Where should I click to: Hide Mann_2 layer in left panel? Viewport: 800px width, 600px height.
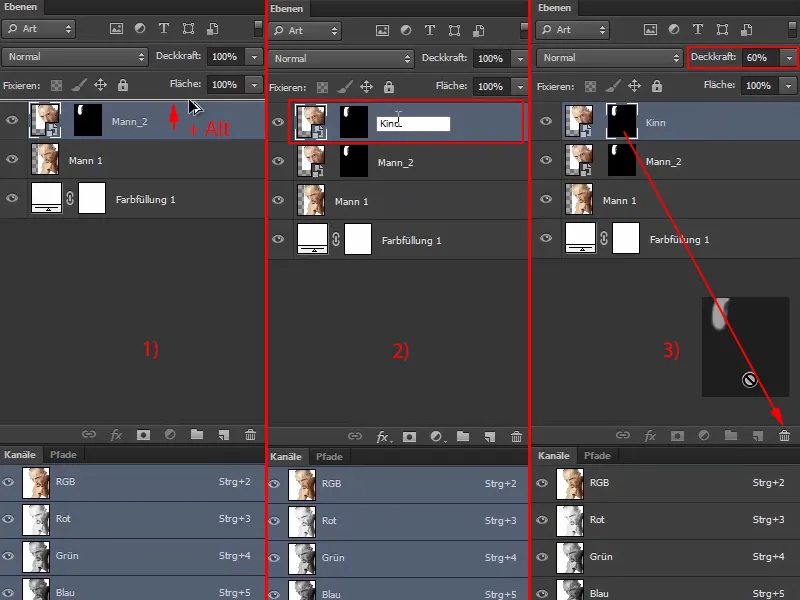coord(12,120)
